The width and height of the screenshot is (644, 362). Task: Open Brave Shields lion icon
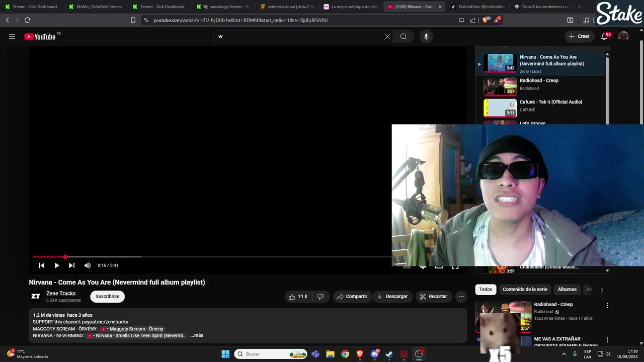[485, 20]
